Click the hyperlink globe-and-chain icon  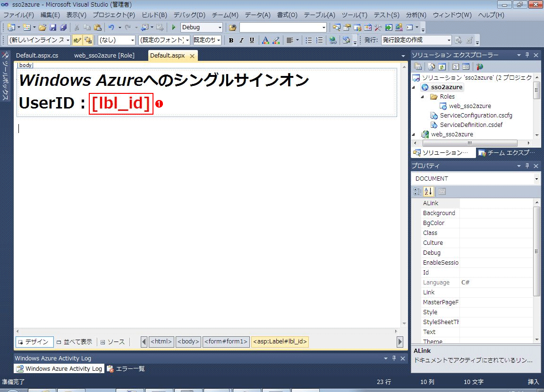(x=332, y=40)
